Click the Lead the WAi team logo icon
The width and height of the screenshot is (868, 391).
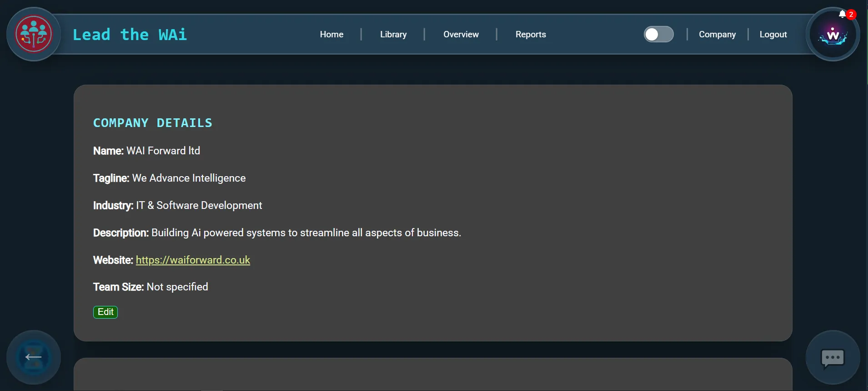(34, 34)
